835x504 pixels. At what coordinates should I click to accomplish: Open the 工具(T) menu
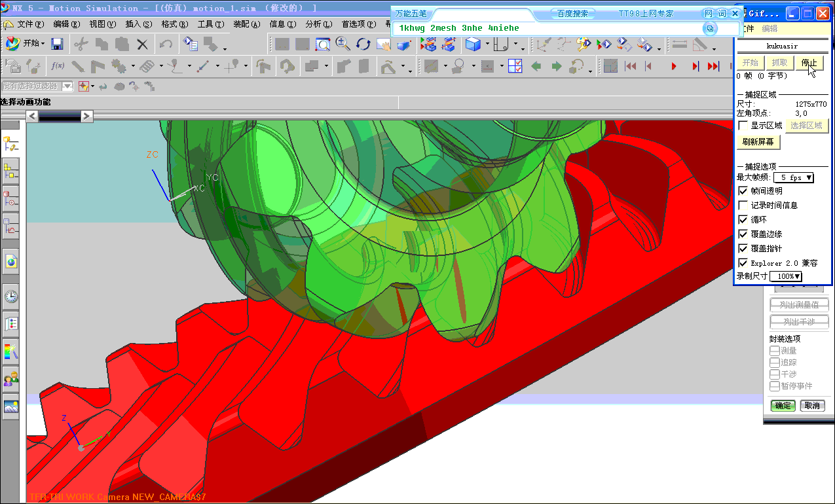210,24
